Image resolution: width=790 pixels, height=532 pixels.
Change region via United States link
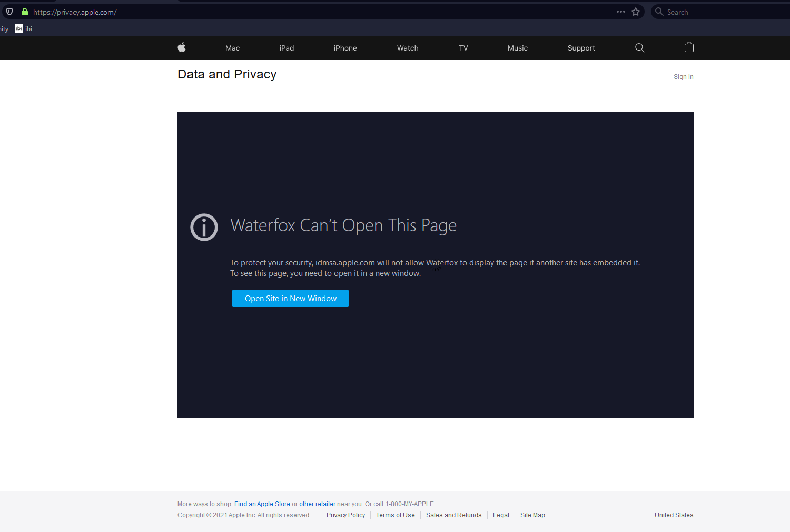(x=674, y=515)
